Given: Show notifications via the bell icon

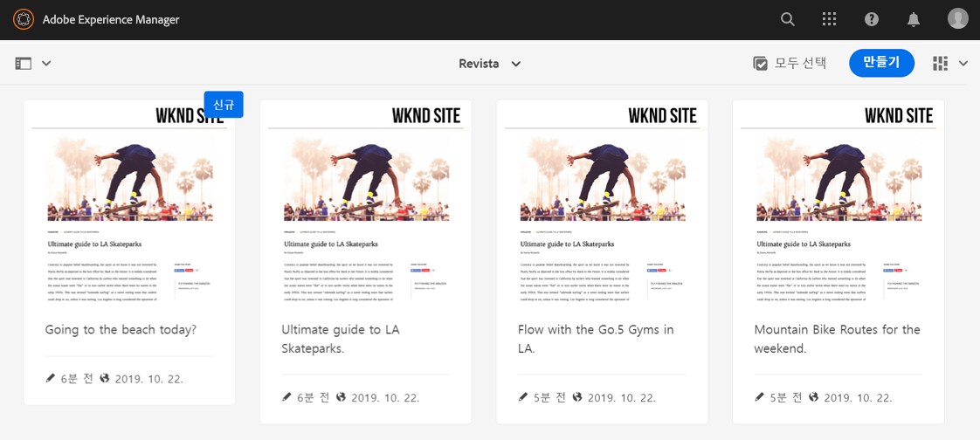Looking at the screenshot, I should tap(914, 19).
